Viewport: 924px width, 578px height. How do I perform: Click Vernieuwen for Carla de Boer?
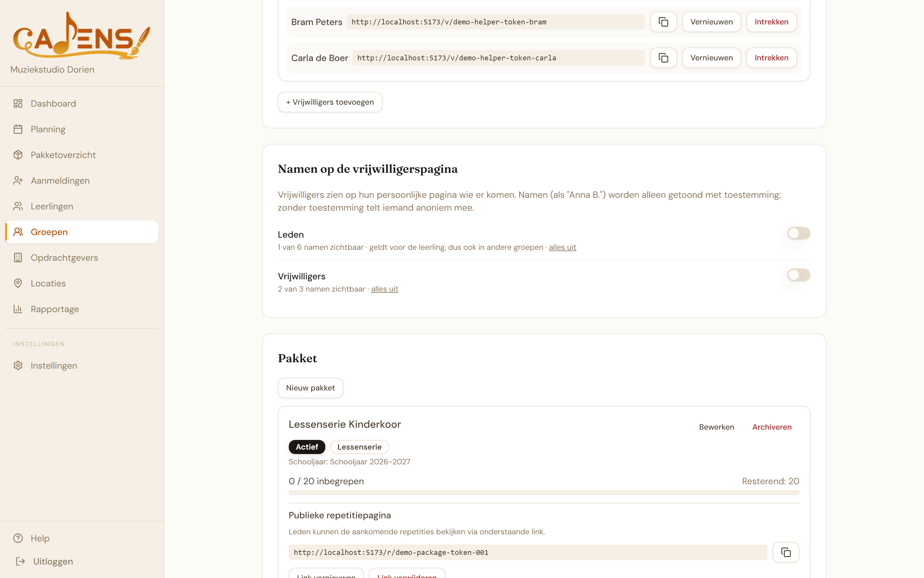pos(711,58)
